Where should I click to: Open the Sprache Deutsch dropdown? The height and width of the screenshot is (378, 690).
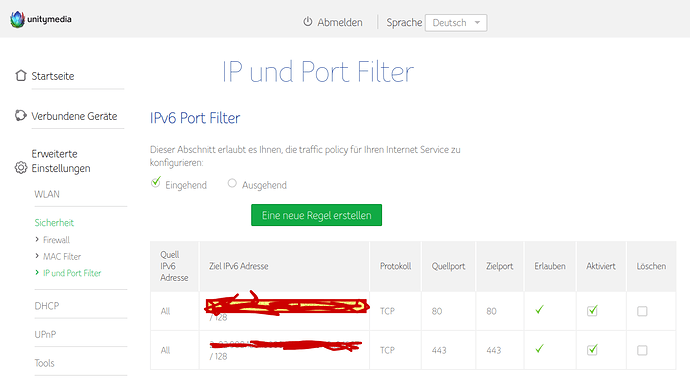pyautogui.click(x=456, y=23)
